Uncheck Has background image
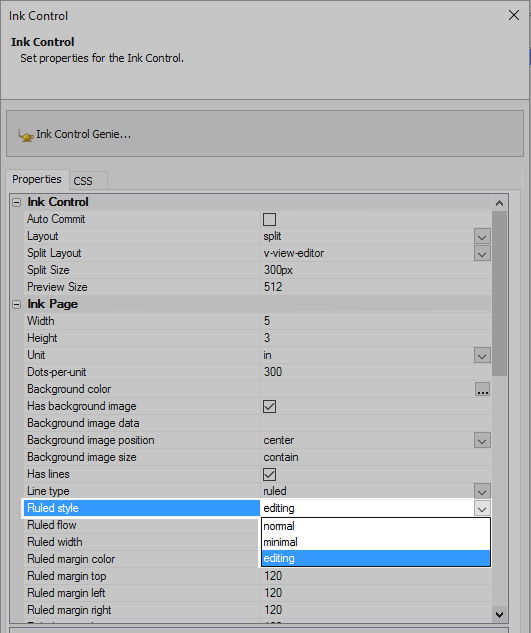531x633 pixels. (269, 407)
